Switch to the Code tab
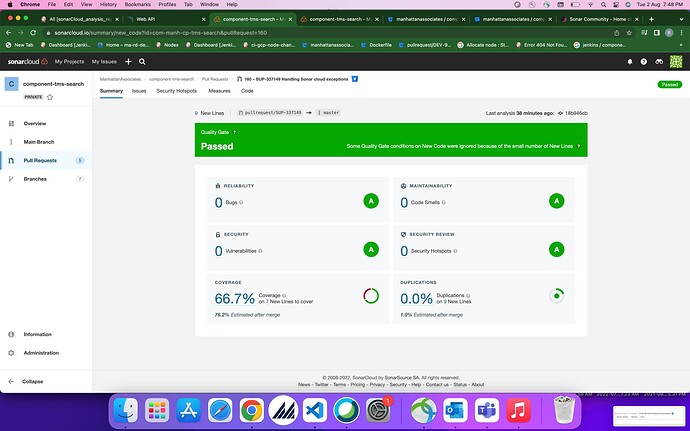690x431 pixels. 247,91
